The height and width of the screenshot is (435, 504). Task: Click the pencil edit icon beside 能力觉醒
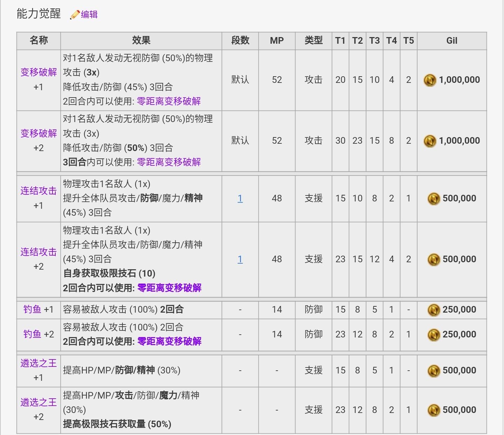tap(75, 15)
